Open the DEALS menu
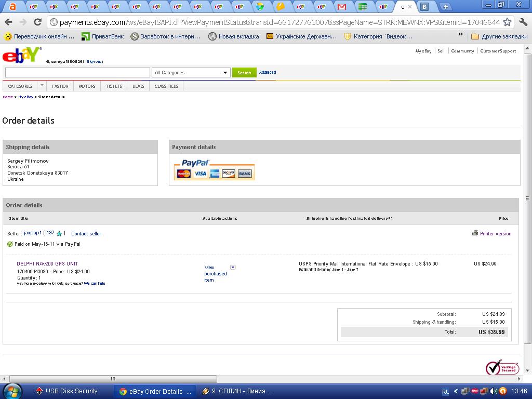532x399 pixels. (x=138, y=86)
